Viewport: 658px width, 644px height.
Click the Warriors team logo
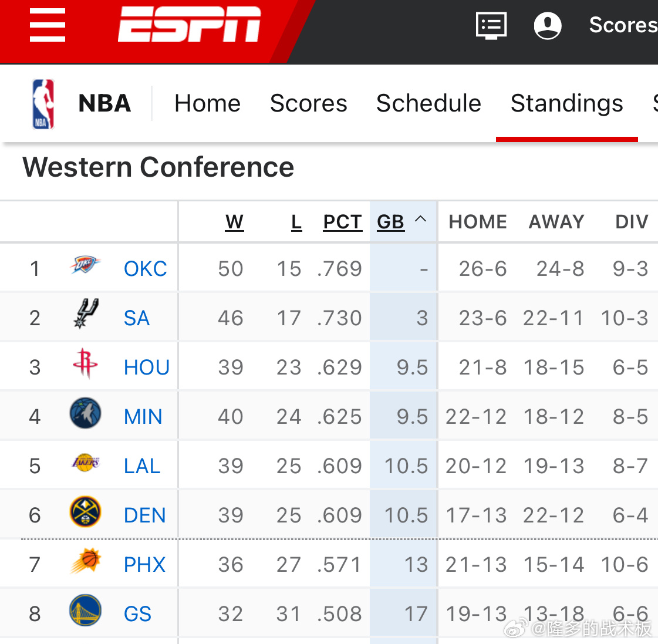(85, 611)
